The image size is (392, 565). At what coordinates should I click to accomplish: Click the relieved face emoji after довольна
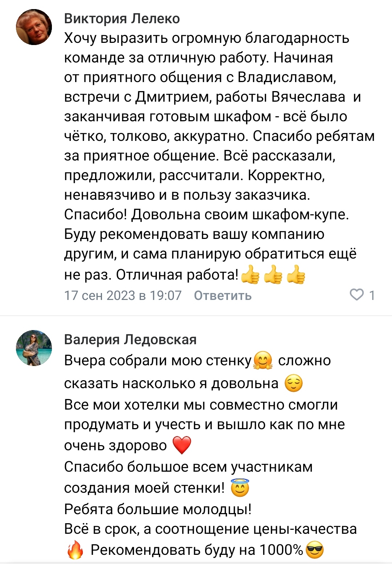tap(294, 383)
